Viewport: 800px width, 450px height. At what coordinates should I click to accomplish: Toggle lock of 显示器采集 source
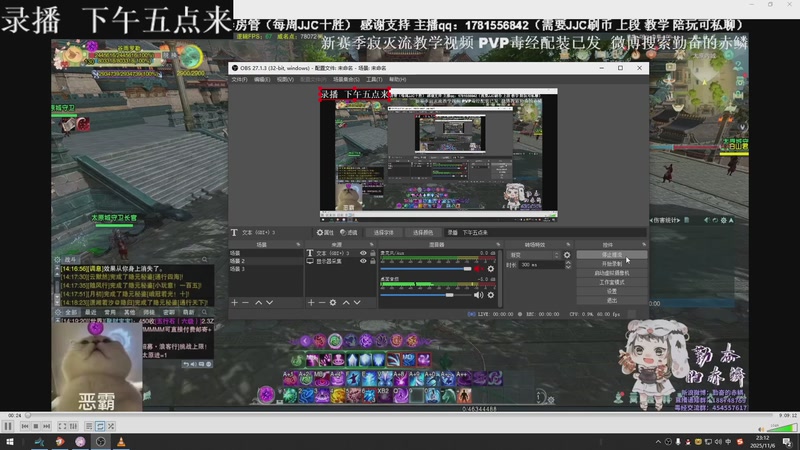(x=373, y=261)
